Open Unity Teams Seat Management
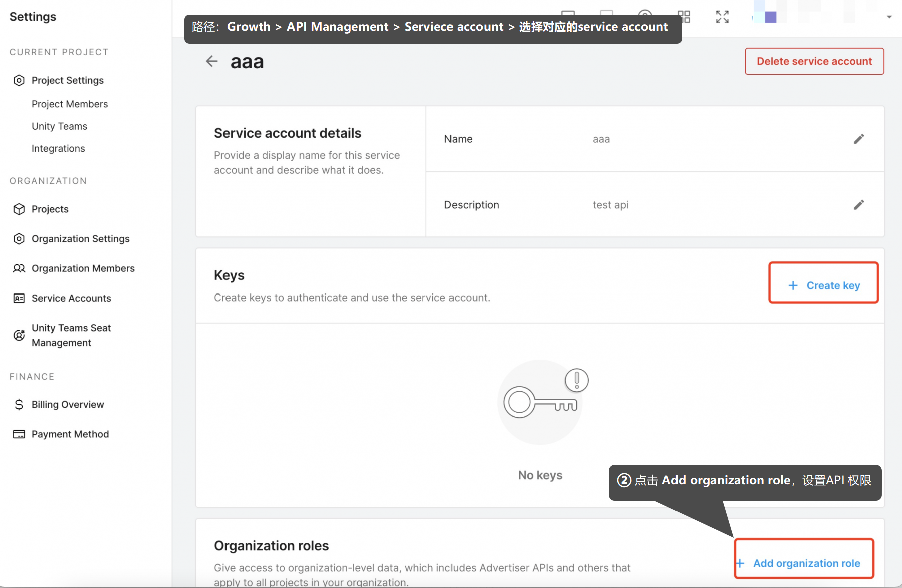 click(71, 335)
